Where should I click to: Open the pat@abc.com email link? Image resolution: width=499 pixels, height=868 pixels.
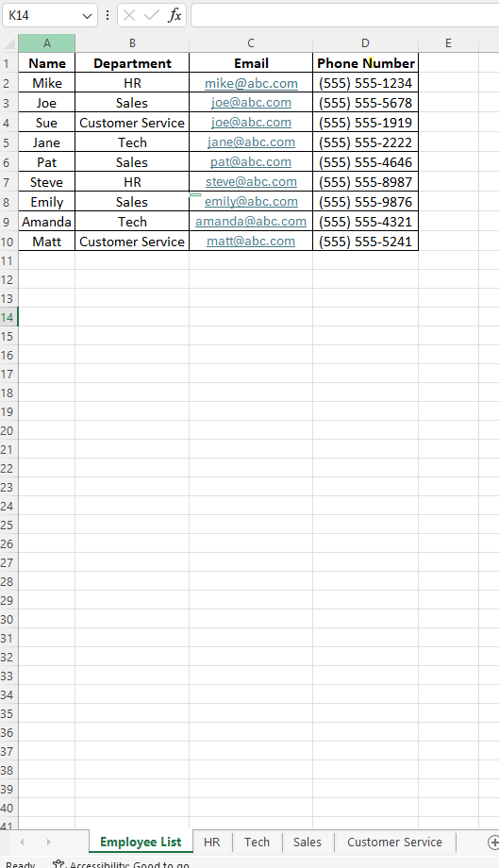point(251,162)
